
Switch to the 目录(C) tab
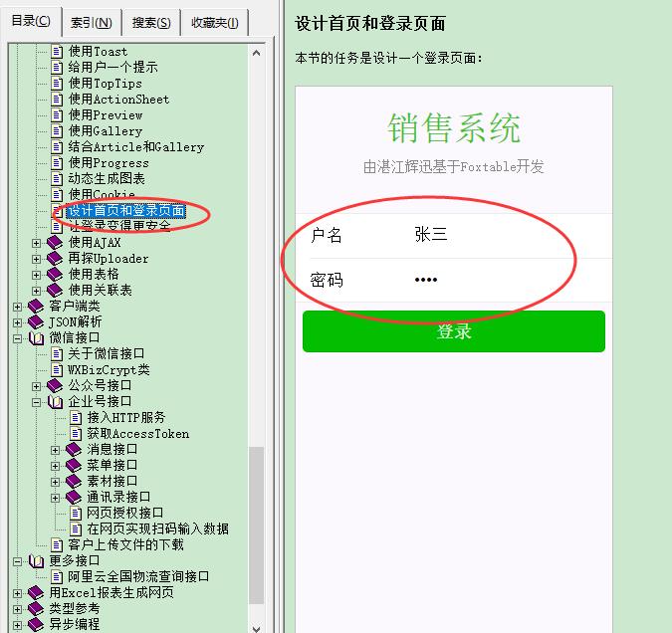[x=31, y=21]
